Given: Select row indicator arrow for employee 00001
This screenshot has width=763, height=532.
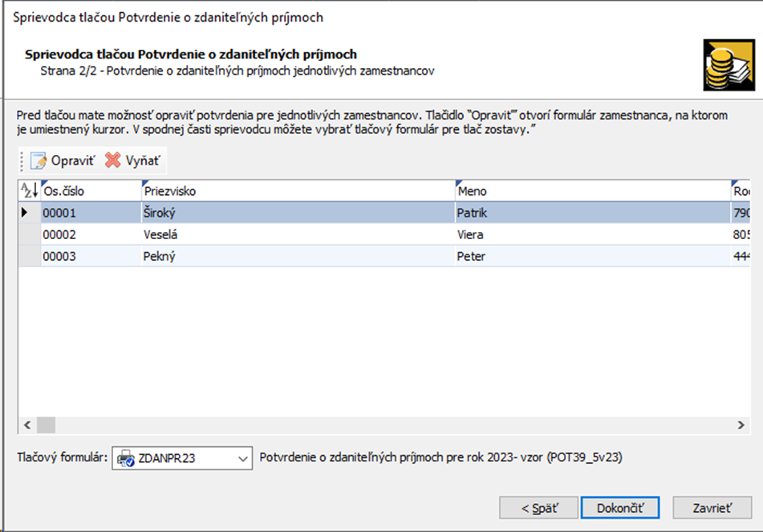Looking at the screenshot, I should 25,213.
